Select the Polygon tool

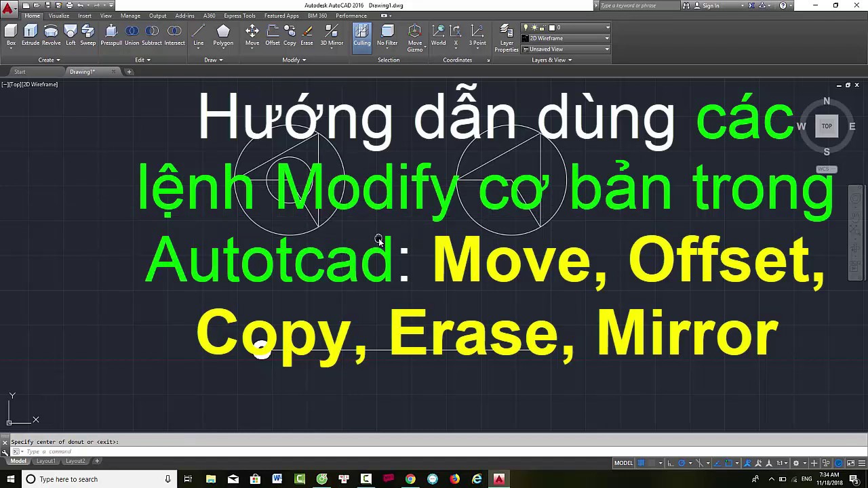coord(223,35)
